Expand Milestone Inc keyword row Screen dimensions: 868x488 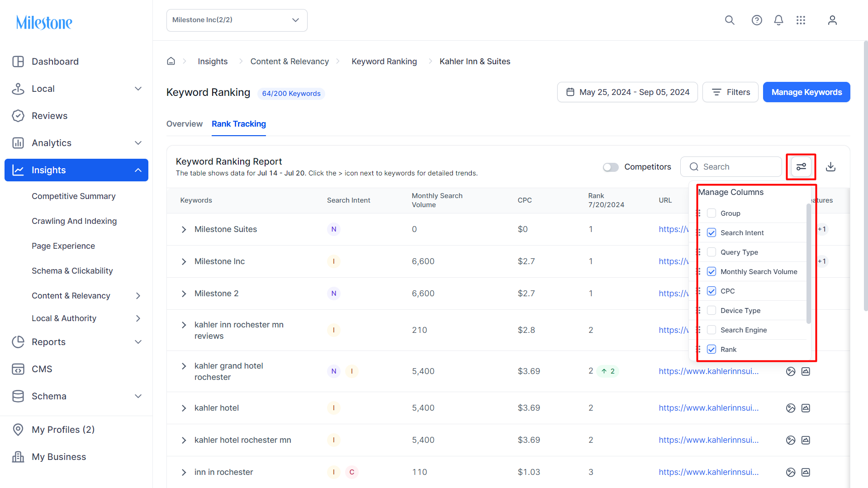tap(184, 262)
